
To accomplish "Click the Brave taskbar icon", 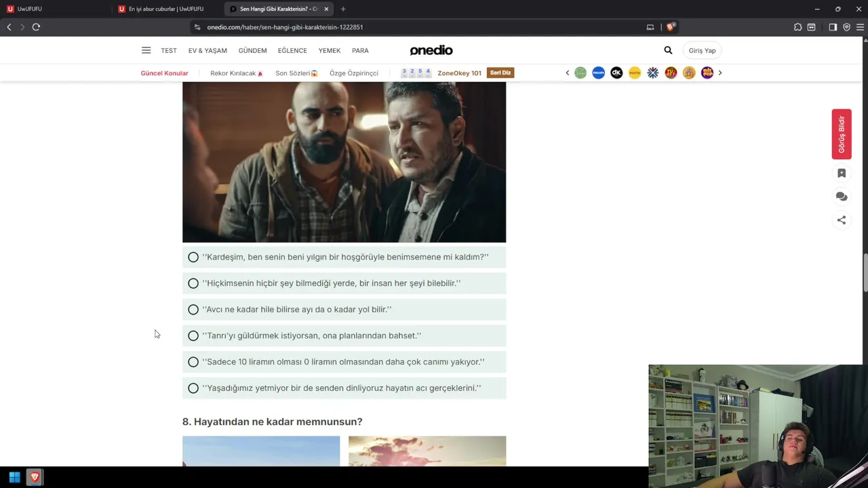I will (x=35, y=477).
